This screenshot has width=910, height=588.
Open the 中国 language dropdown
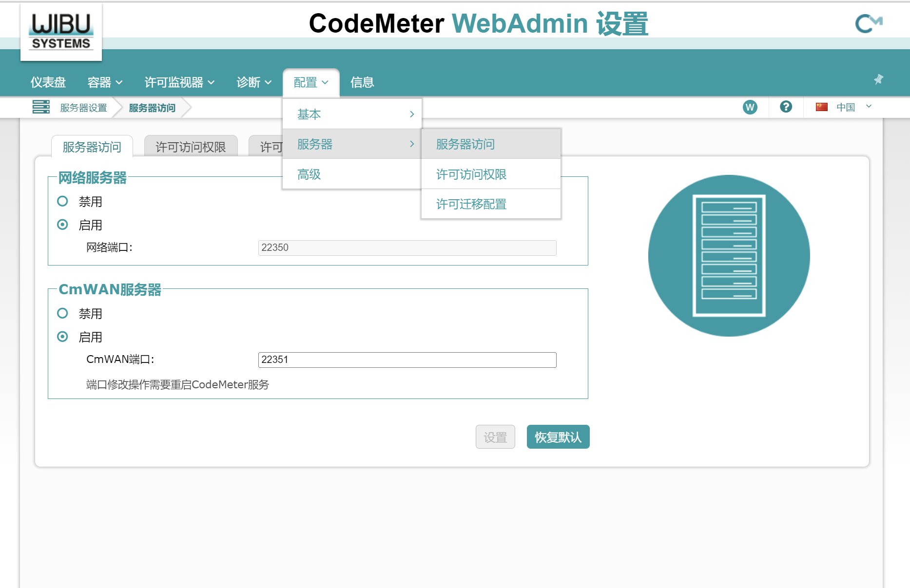tap(852, 107)
